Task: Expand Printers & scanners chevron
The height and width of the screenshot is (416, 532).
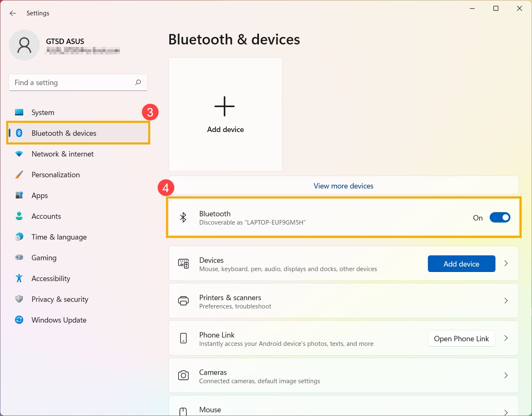Action: [x=506, y=301]
